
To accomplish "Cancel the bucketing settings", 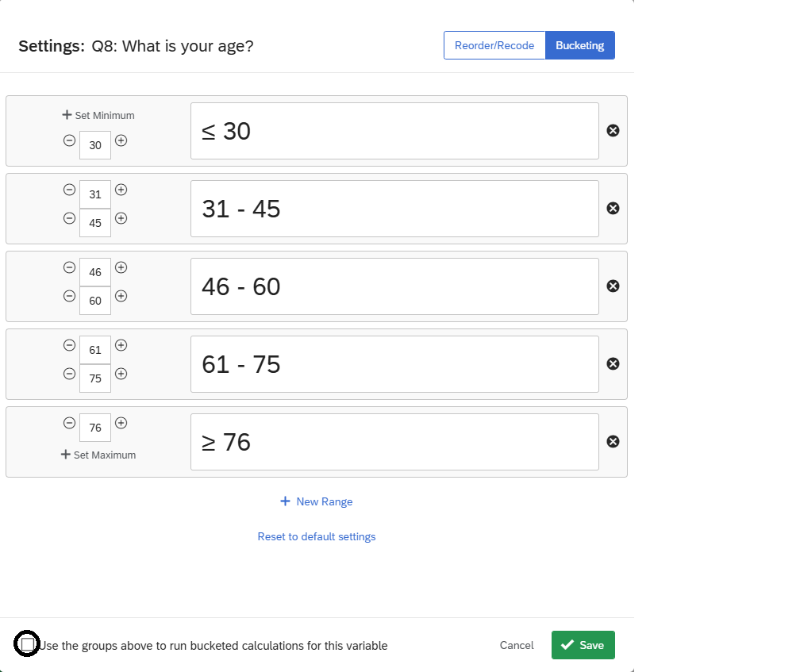I will (517, 645).
